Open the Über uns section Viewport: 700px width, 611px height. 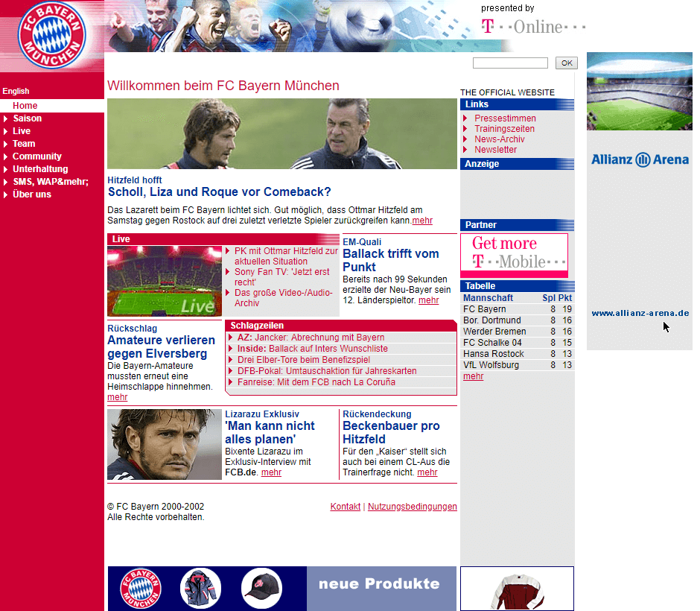point(32,194)
